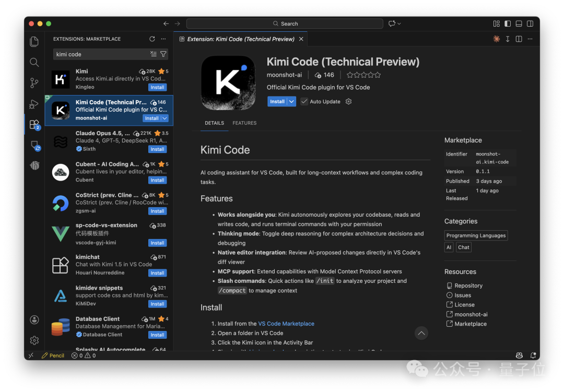Install the Cubent AI Coding extension
This screenshot has height=392, width=564.
pyautogui.click(x=158, y=180)
